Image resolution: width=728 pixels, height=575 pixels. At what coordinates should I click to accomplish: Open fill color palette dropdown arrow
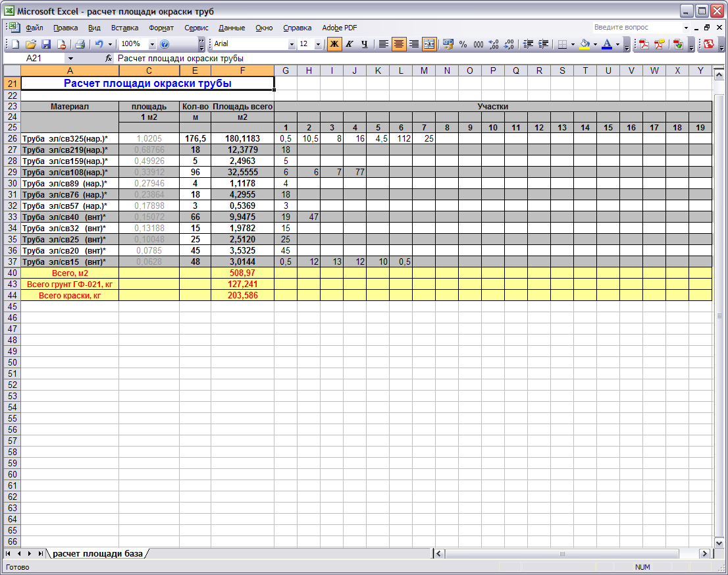[595, 44]
